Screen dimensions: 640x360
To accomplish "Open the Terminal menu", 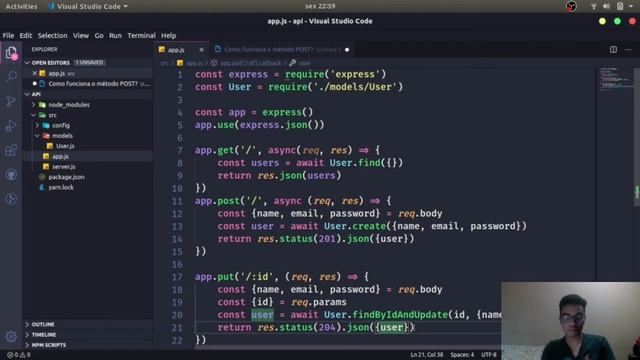I will tap(141, 36).
